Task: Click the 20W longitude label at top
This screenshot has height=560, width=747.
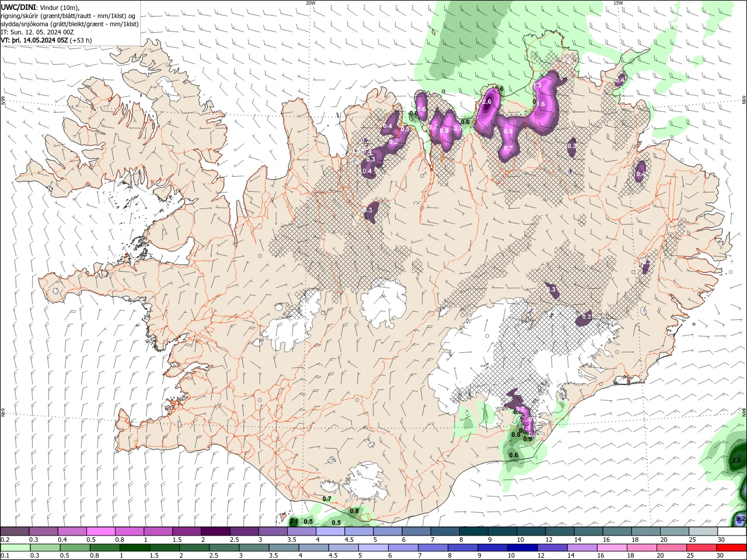Action: pyautogui.click(x=310, y=3)
